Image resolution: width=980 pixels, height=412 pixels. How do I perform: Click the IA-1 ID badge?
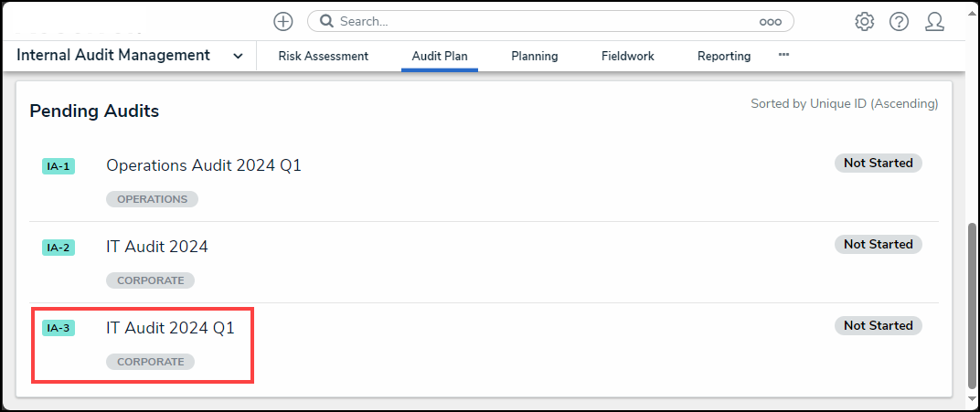(x=59, y=166)
